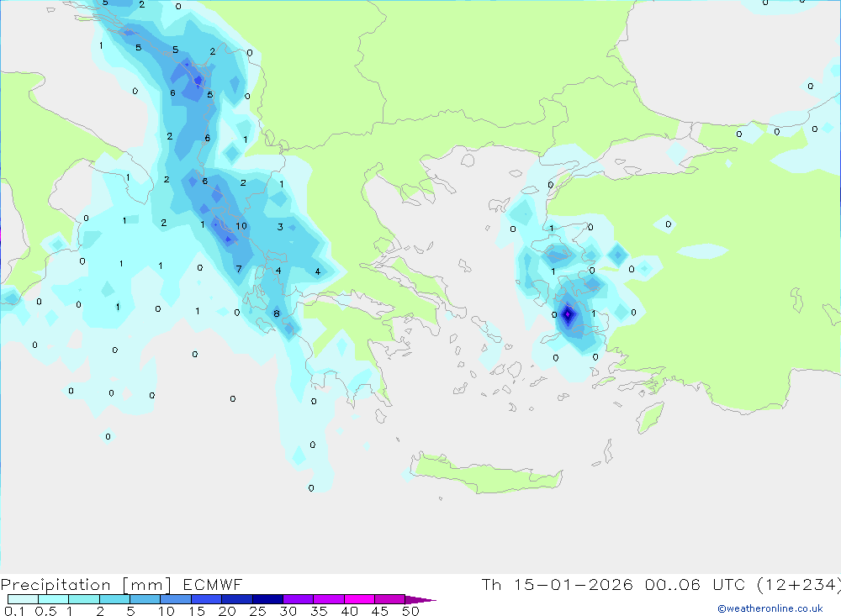The height and width of the screenshot is (616, 841).
Task: Click the purple arrow above 50 mm
Action: pyautogui.click(x=420, y=599)
